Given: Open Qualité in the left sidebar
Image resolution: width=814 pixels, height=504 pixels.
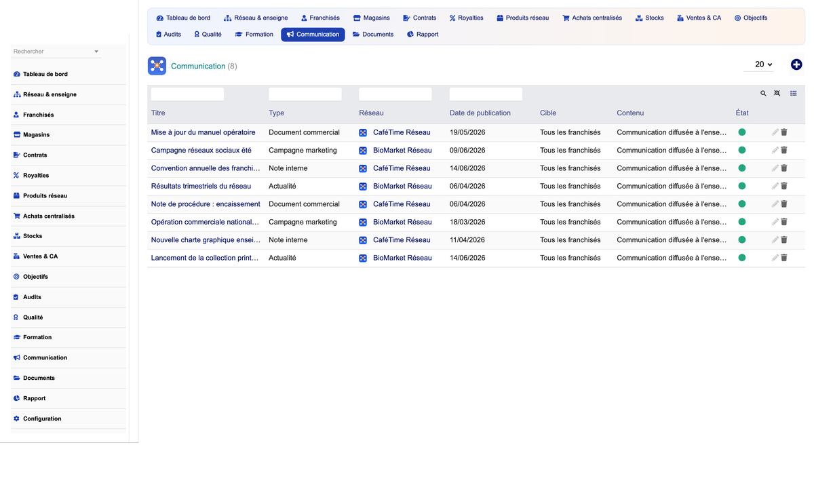Looking at the screenshot, I should click(69, 317).
